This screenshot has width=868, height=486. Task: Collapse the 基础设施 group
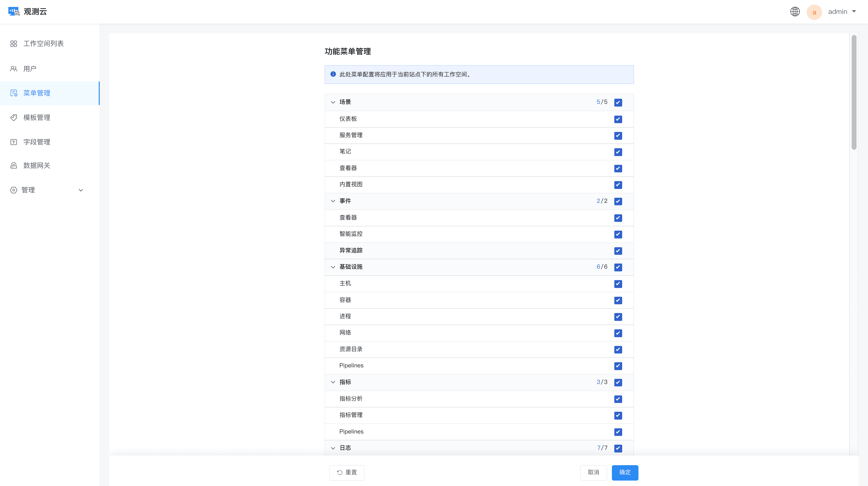click(x=333, y=267)
